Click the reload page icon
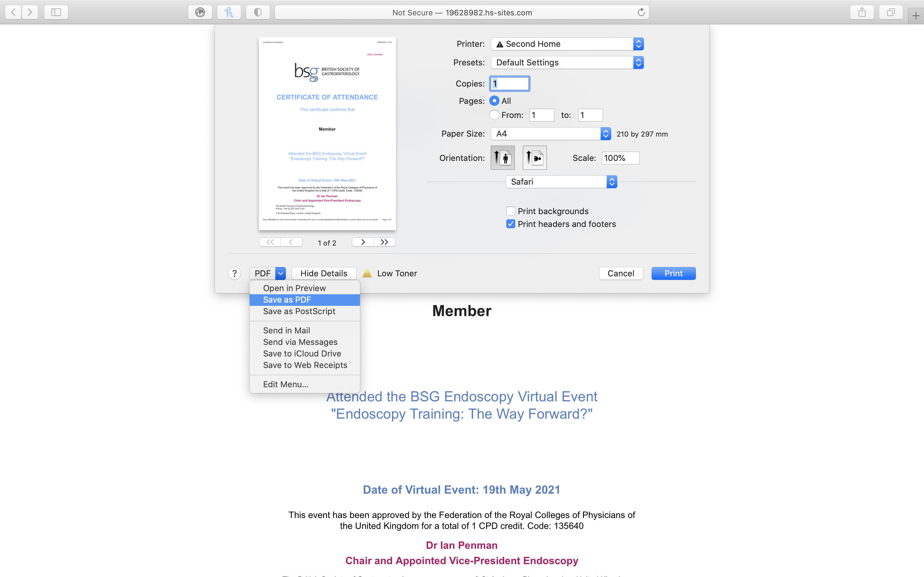Viewport: 924px width, 577px height. coord(641,12)
